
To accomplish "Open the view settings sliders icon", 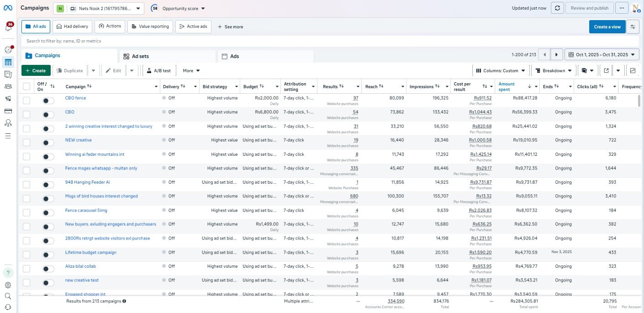I will pos(633,27).
